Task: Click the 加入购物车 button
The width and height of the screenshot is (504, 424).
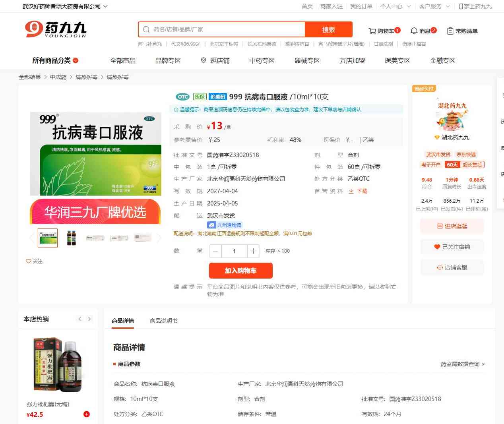Action: click(240, 271)
